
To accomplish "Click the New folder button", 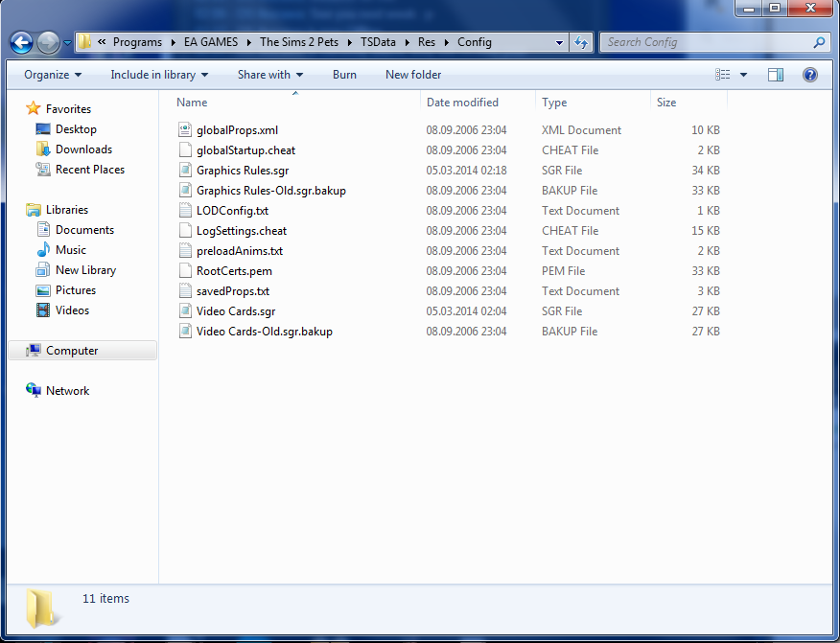I will point(413,75).
